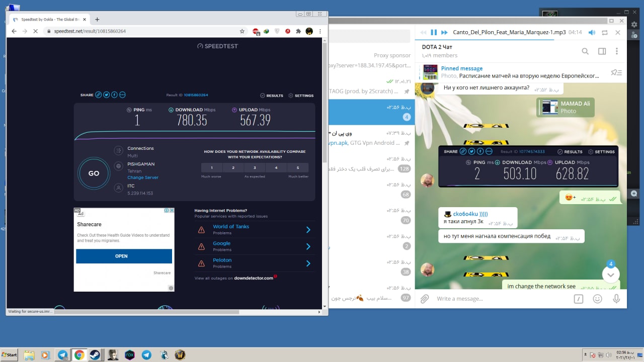Open the Windows Start menu
The height and width of the screenshot is (362, 644).
[x=10, y=354]
